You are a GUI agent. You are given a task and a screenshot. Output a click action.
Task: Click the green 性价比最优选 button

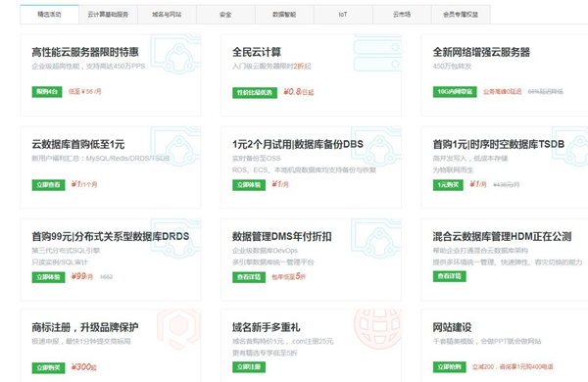click(x=255, y=92)
